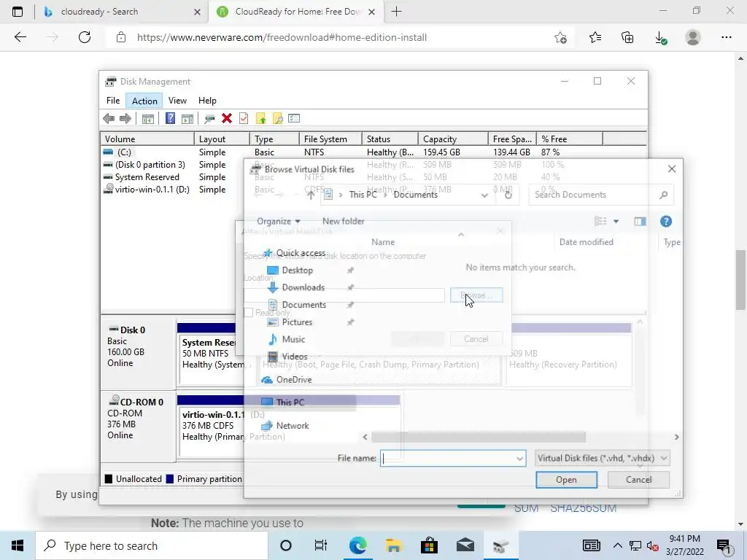The width and height of the screenshot is (747, 560).
Task: Open Microsoft Store from taskbar
Action: (x=429, y=545)
